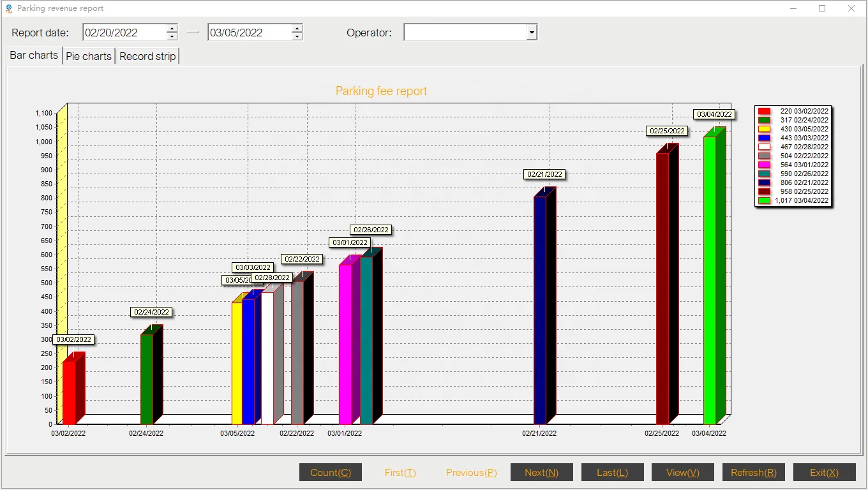Click the Operator label

tap(369, 33)
